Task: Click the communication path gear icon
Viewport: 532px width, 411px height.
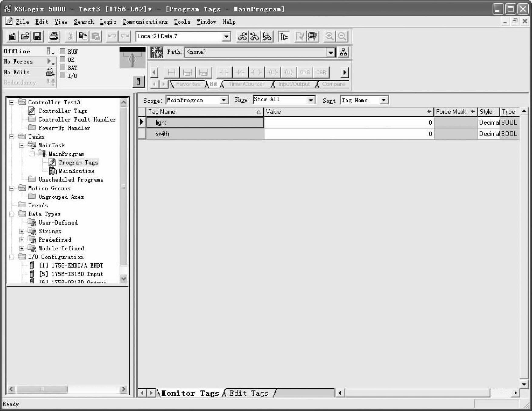Action: (x=157, y=52)
